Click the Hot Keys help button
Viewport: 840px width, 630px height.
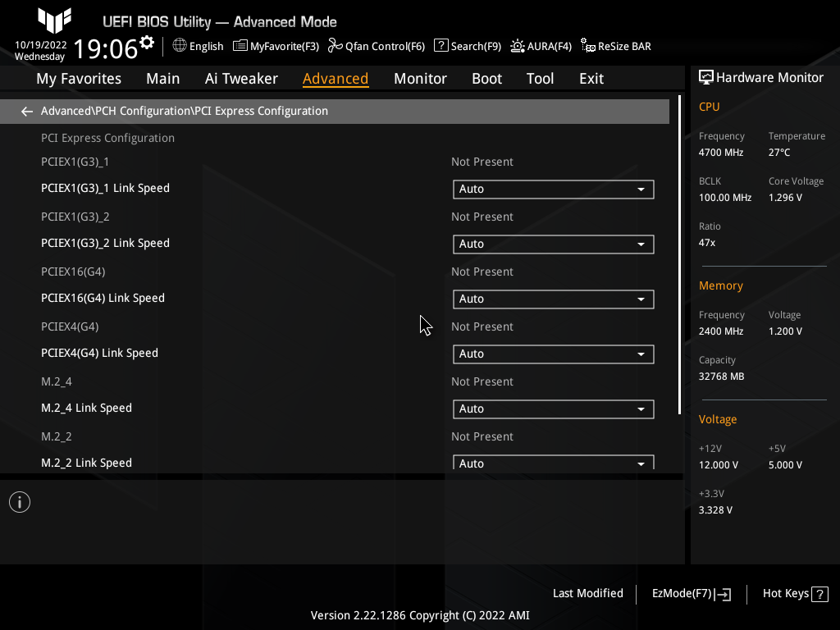click(x=793, y=593)
